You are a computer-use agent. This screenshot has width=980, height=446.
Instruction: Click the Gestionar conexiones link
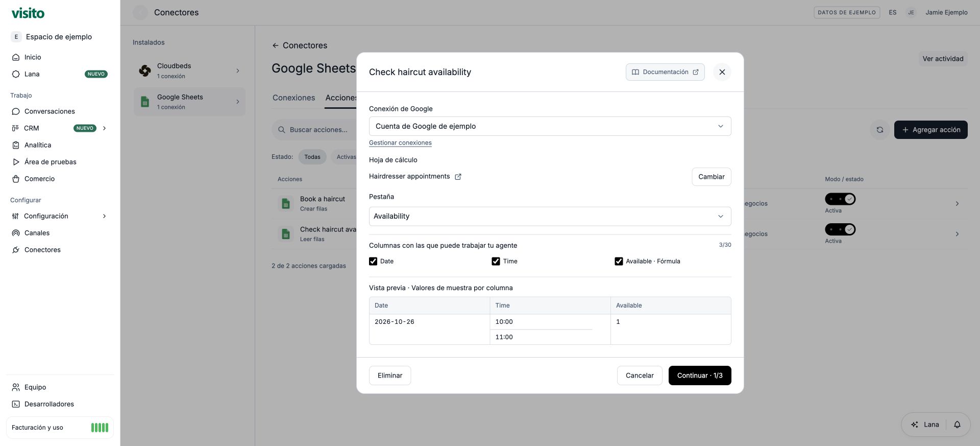(x=400, y=143)
